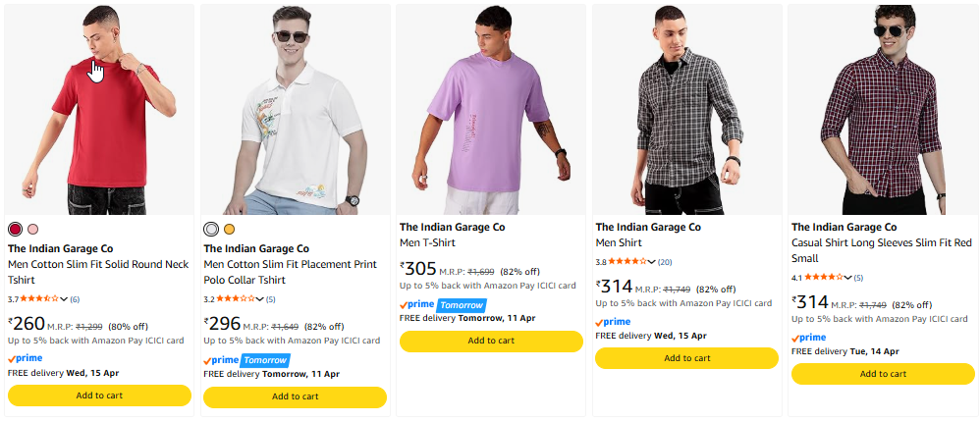Select the dark red color swatch
The image size is (980, 422).
click(15, 229)
